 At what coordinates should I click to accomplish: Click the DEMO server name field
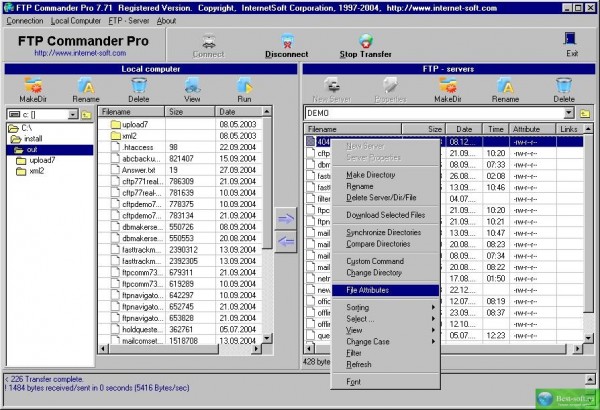[434, 113]
